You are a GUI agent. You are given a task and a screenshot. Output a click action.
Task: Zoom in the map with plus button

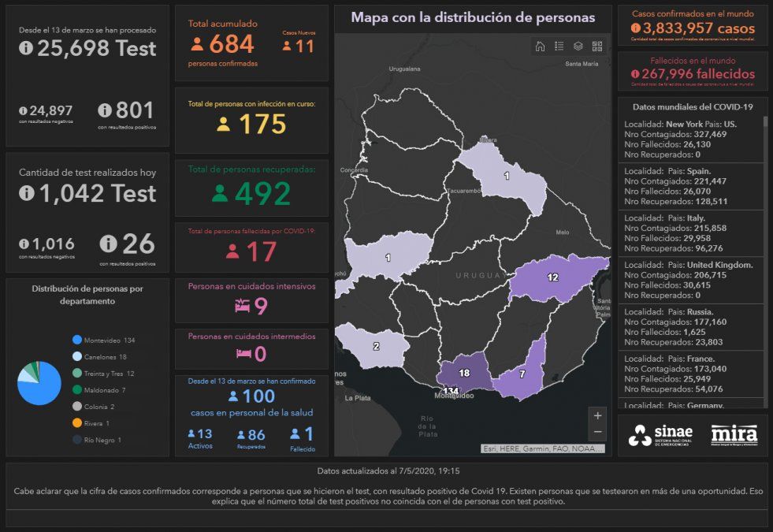point(597,415)
